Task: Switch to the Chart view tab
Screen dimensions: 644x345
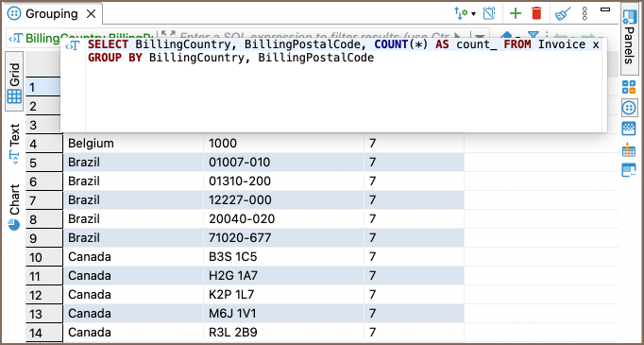Action: pos(14,207)
